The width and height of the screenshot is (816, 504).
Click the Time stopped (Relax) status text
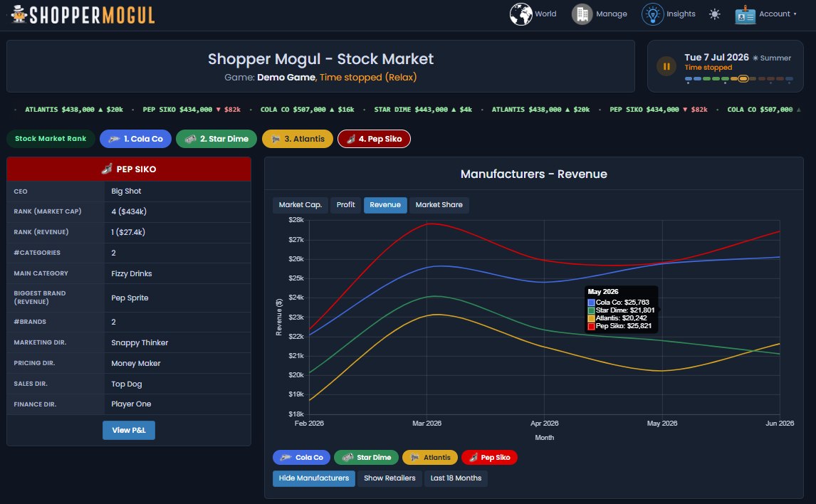point(368,78)
